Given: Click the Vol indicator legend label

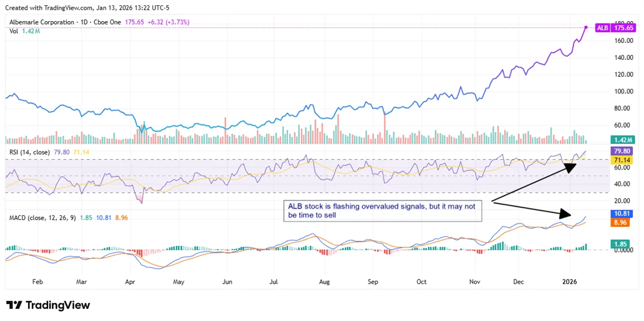Looking at the screenshot, I should [13, 31].
